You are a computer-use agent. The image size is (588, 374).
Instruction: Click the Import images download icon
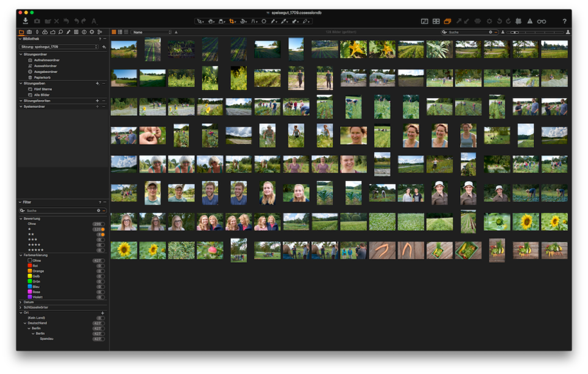25,21
